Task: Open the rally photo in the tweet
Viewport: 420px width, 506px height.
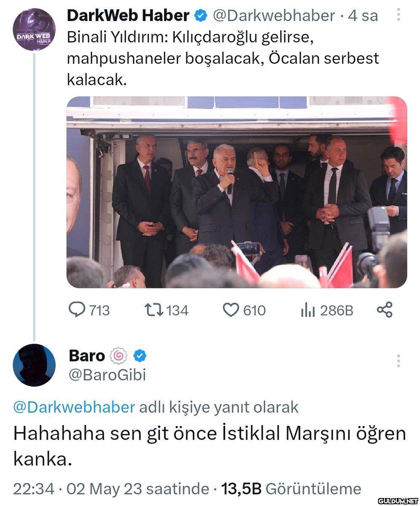Action: point(237,192)
